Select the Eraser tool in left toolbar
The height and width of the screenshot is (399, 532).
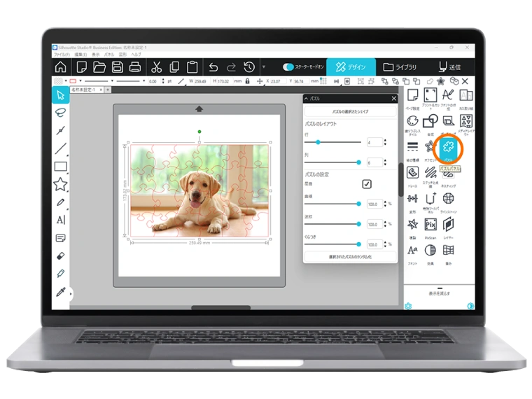[x=61, y=256]
